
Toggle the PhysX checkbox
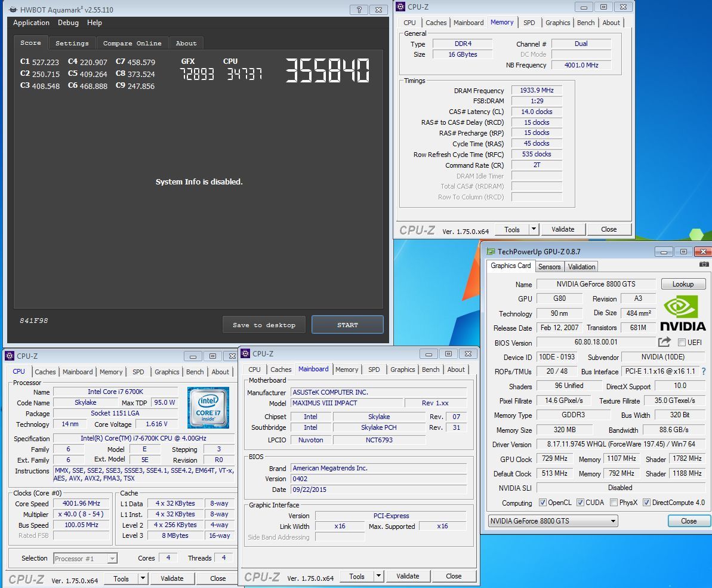pos(614,503)
